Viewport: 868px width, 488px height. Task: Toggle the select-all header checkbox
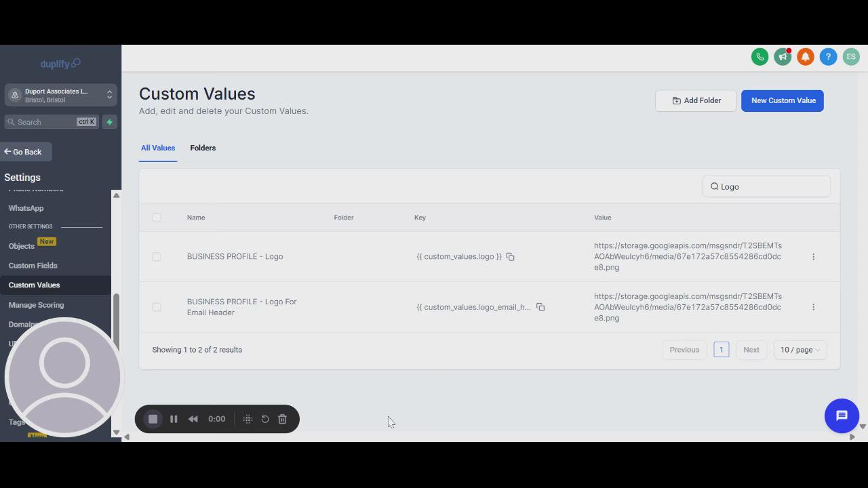coord(157,218)
